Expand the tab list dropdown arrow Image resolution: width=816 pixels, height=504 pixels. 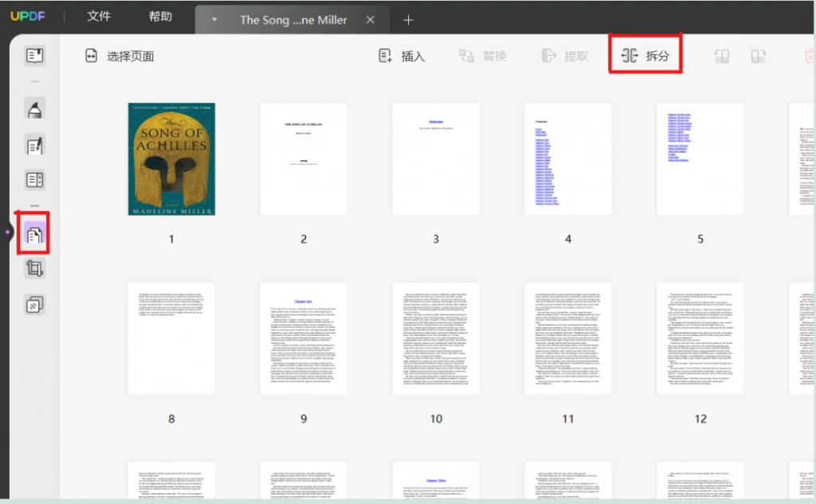214,20
